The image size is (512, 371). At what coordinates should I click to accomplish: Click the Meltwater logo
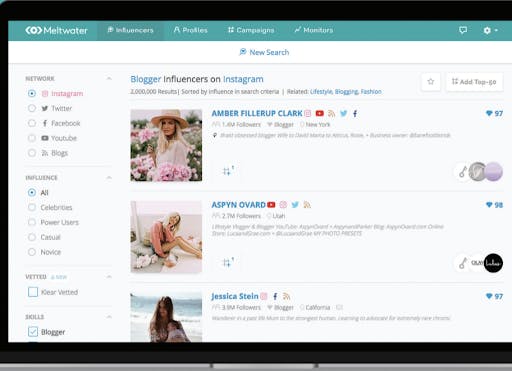click(x=56, y=30)
